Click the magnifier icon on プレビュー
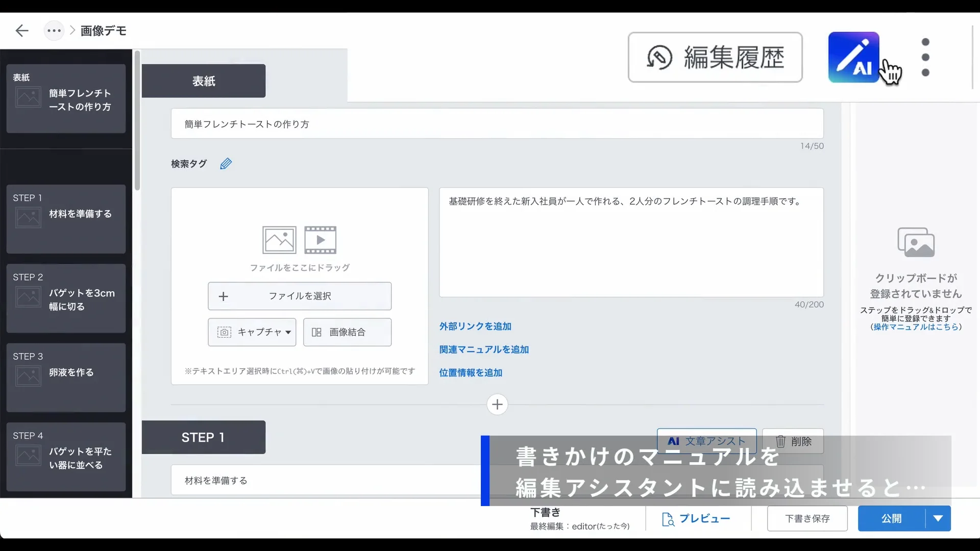This screenshot has height=551, width=980. coord(668,519)
